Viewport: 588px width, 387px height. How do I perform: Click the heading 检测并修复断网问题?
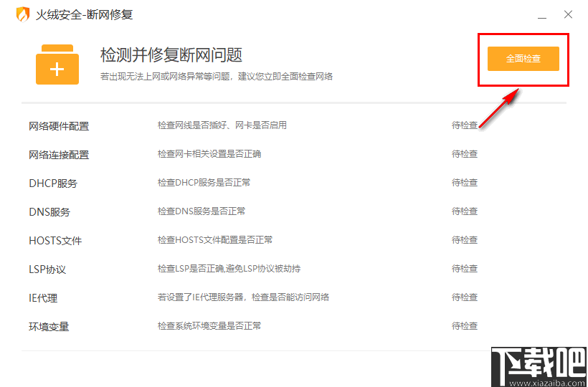(171, 55)
